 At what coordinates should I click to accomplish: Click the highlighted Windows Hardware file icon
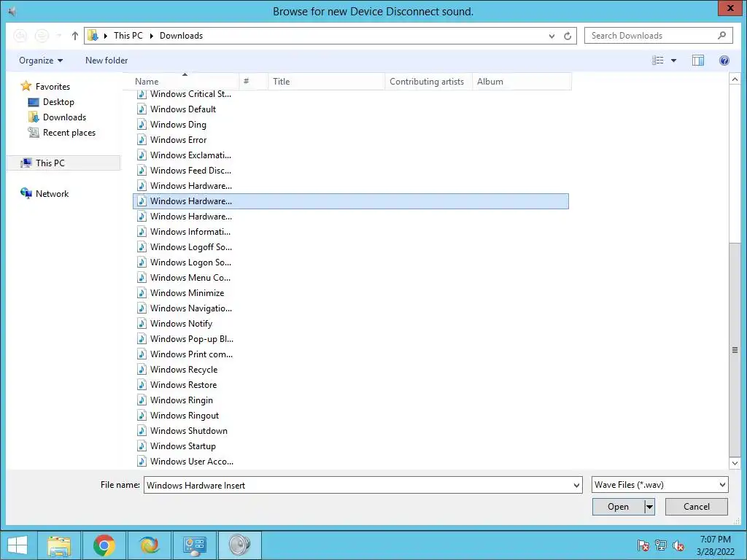pos(142,201)
